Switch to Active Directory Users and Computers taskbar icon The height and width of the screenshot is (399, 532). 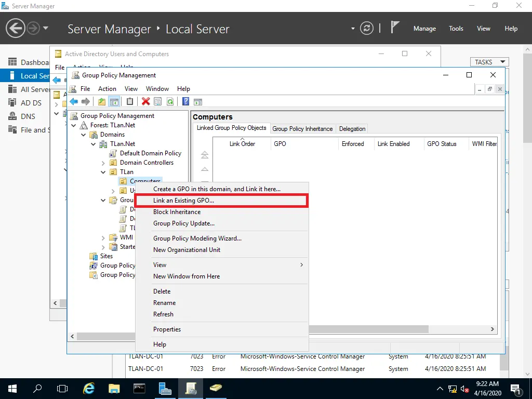[x=216, y=389]
